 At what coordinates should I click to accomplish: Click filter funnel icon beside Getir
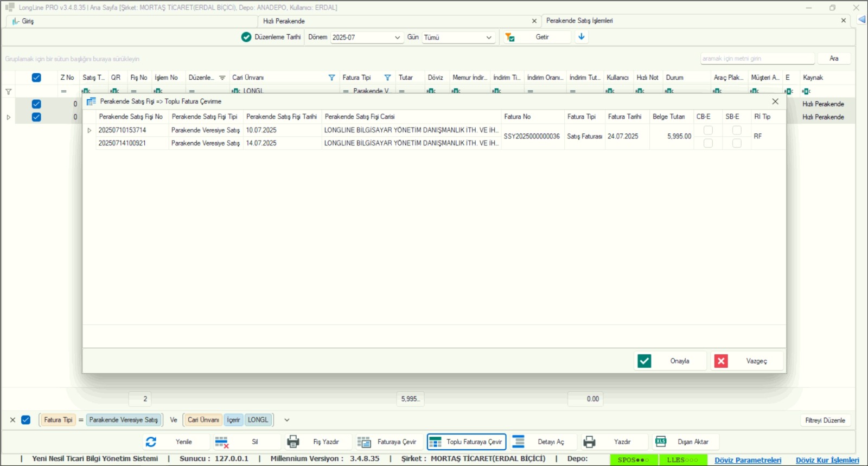click(x=510, y=37)
